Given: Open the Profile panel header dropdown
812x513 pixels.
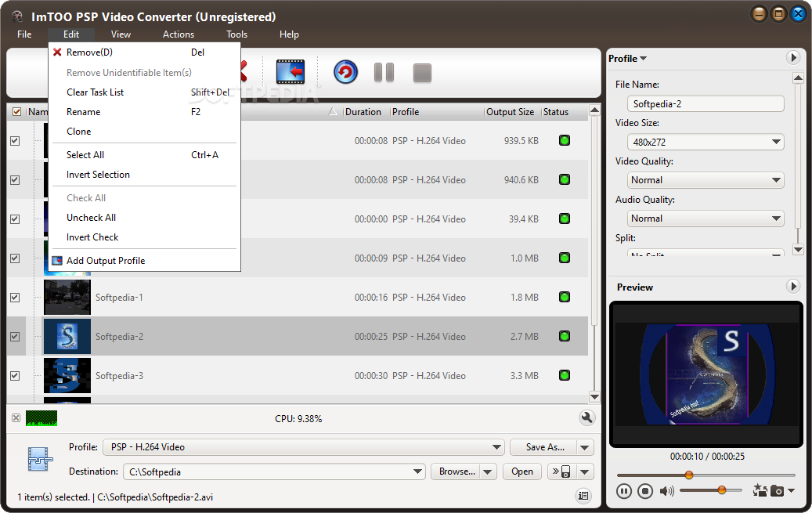Looking at the screenshot, I should click(x=628, y=59).
